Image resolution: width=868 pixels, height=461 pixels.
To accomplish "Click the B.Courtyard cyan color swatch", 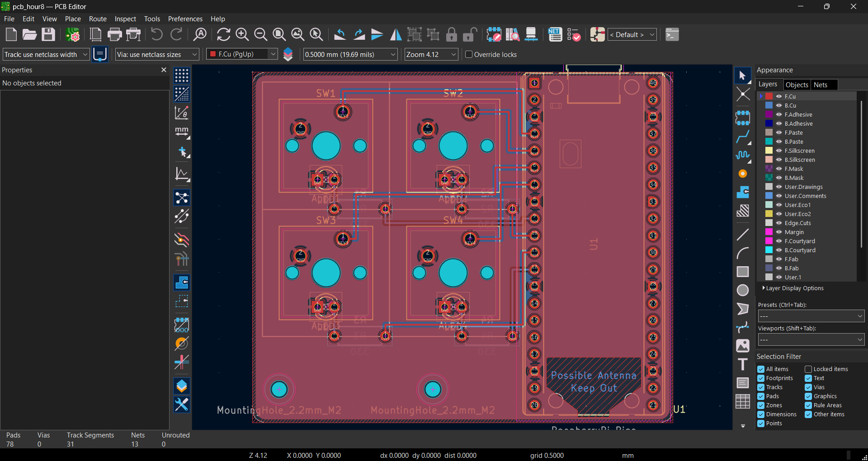I will pos(769,250).
